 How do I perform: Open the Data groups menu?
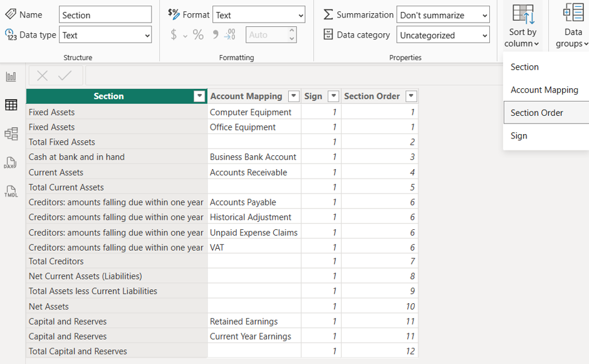pyautogui.click(x=573, y=26)
